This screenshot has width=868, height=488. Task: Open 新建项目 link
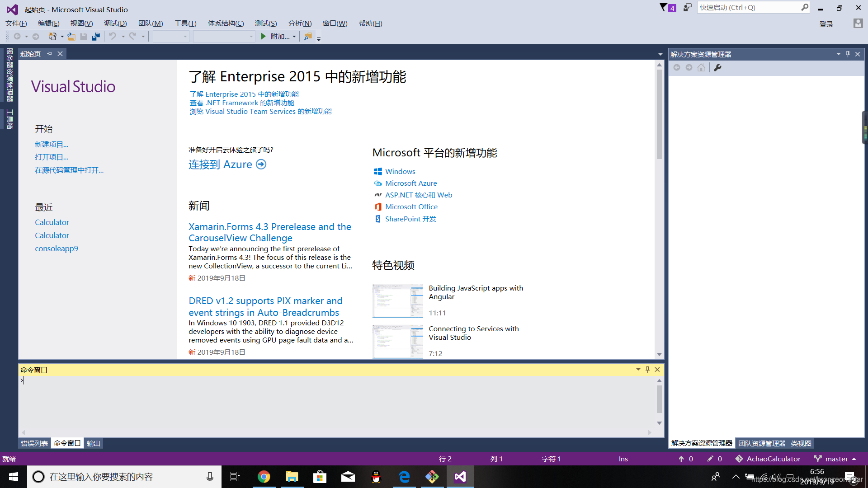coord(51,144)
